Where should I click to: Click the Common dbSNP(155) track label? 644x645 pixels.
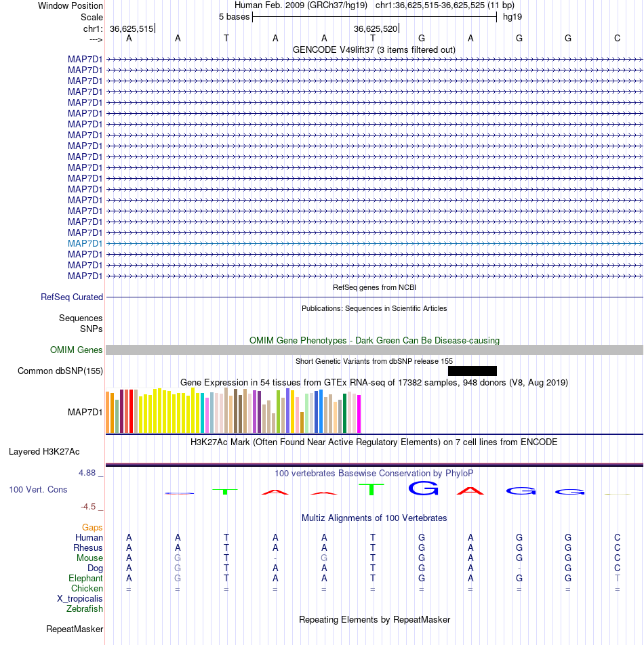[x=60, y=371]
